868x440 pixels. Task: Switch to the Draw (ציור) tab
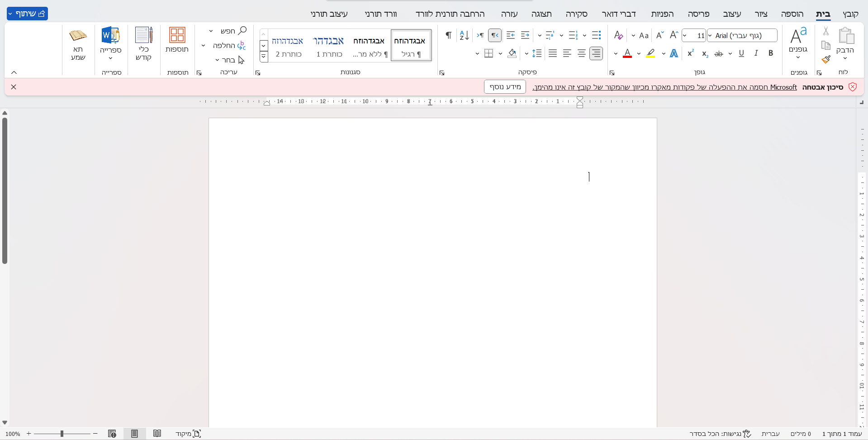coord(761,14)
